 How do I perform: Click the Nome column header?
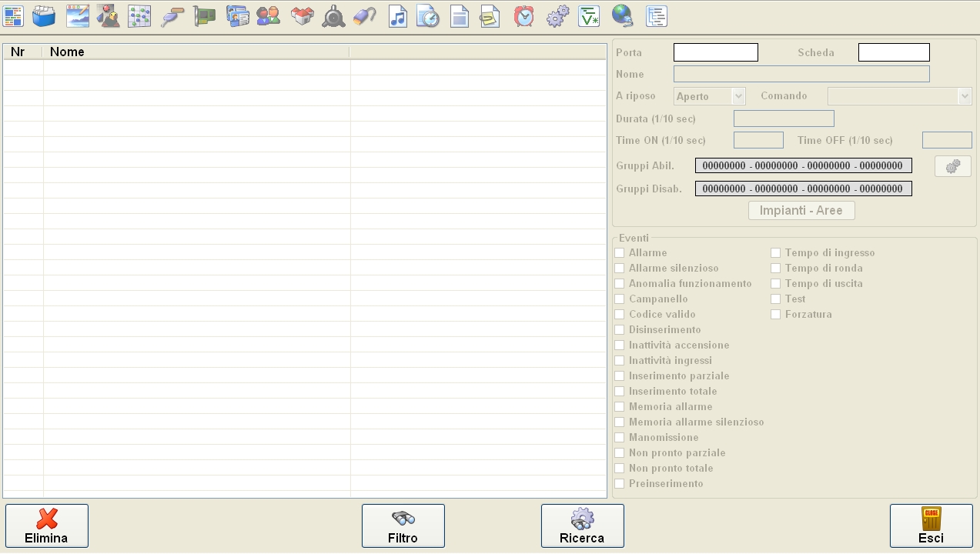pos(196,52)
